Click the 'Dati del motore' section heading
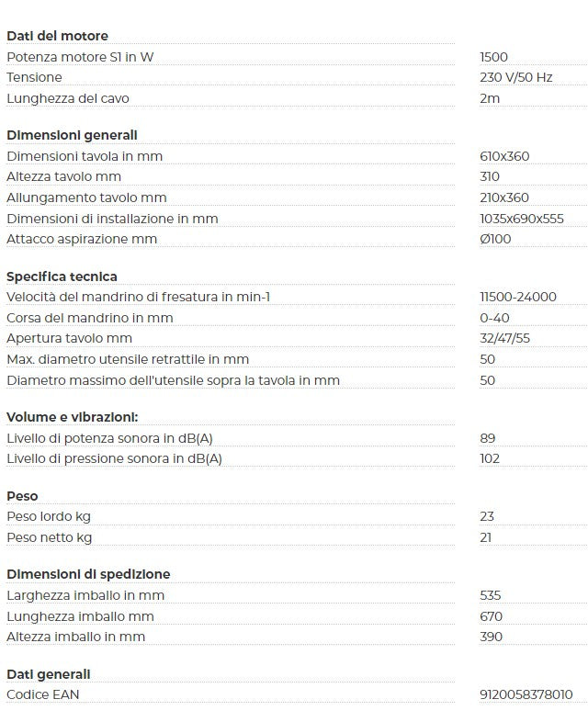This screenshot has height=722, width=588. (x=58, y=36)
